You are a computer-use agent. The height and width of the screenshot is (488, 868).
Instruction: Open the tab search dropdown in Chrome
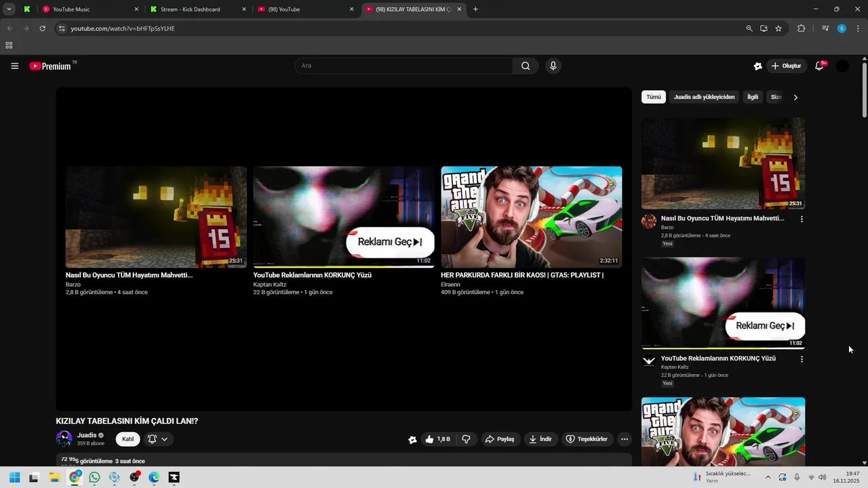(9, 9)
